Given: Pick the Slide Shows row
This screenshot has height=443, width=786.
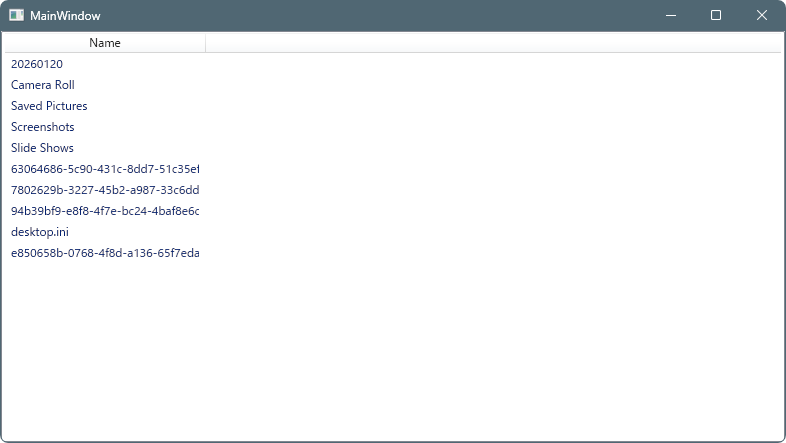Looking at the screenshot, I should pos(42,148).
